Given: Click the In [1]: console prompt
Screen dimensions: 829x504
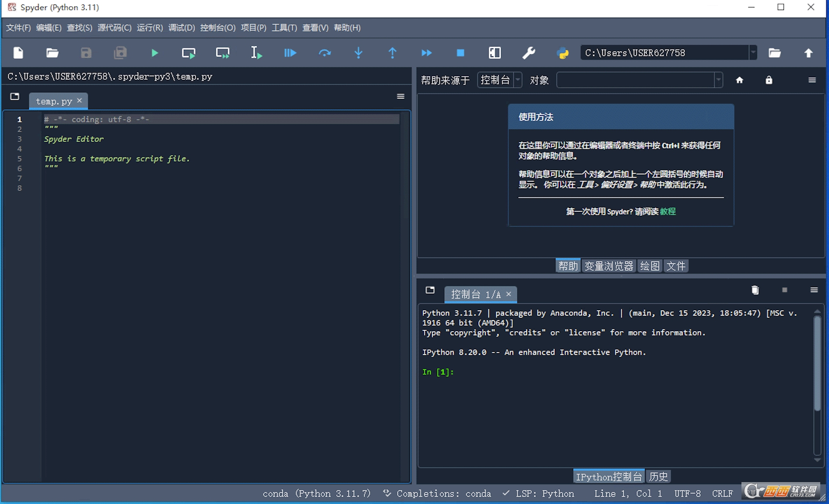Looking at the screenshot, I should 438,372.
